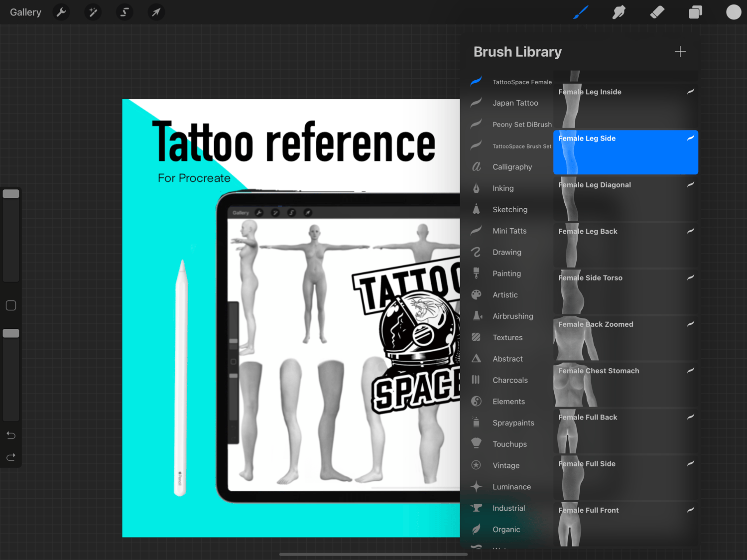Select the Female Leg Diagonal brush

tap(625, 199)
